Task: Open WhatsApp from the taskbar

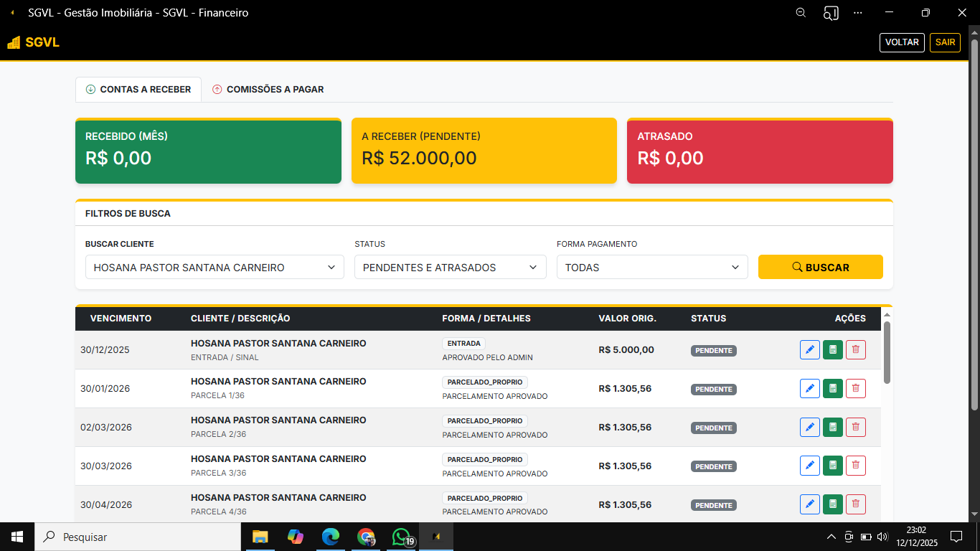Action: 401,537
